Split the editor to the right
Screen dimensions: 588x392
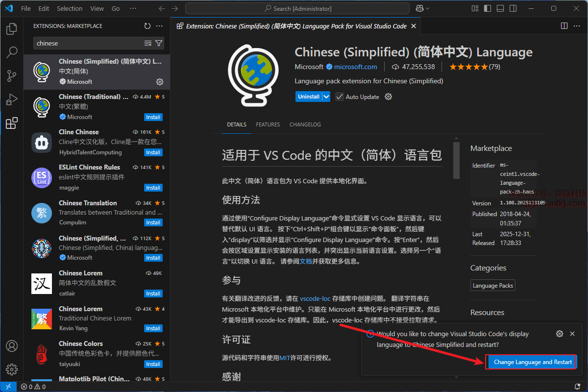pyautogui.click(x=564, y=26)
